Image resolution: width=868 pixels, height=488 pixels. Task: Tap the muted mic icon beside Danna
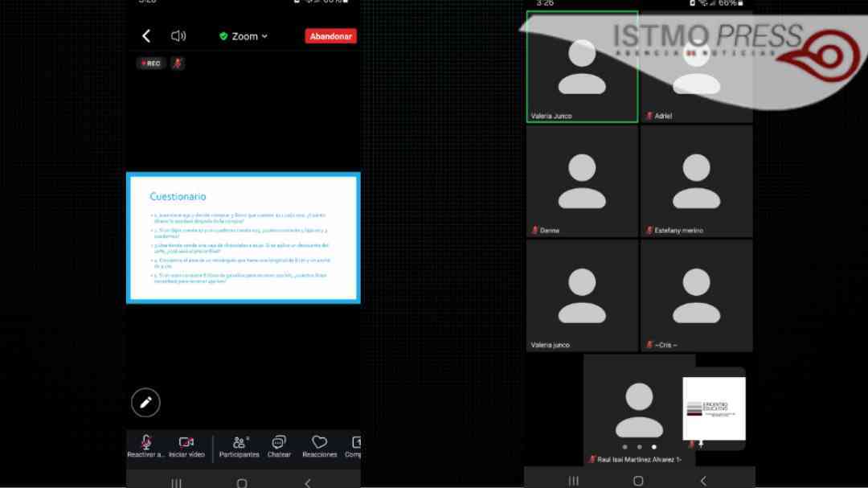534,230
